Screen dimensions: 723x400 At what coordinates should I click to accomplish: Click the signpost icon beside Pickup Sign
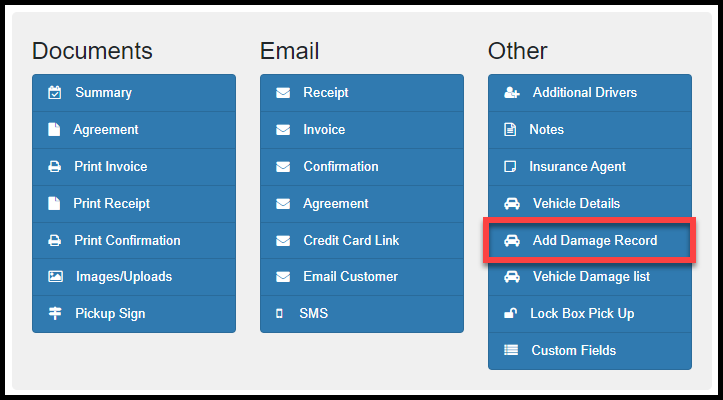point(55,314)
